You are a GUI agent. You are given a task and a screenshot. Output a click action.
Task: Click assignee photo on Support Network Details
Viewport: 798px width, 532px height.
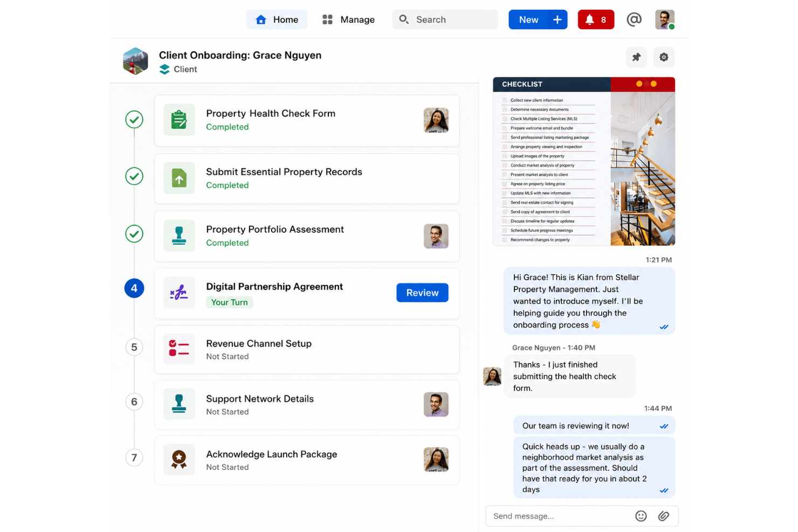(436, 404)
